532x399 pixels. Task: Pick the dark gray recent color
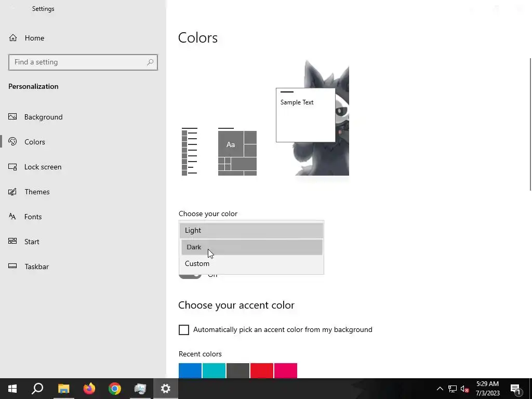pos(238,370)
